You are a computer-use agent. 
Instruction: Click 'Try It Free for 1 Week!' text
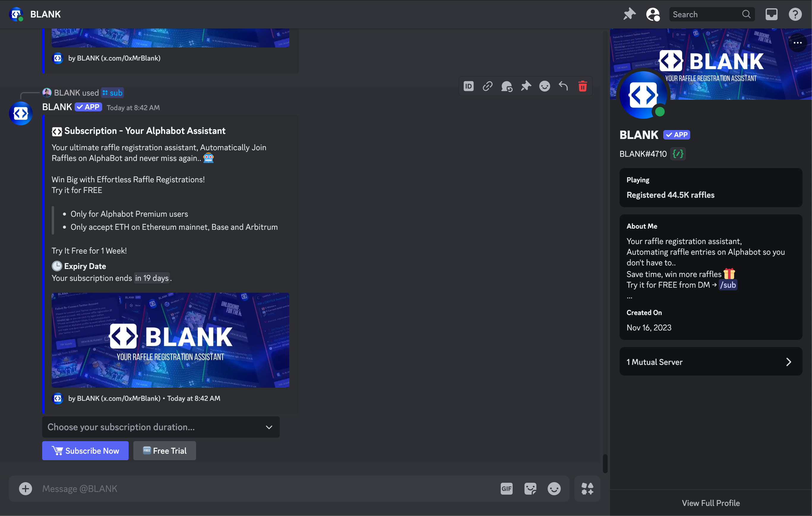pos(89,251)
